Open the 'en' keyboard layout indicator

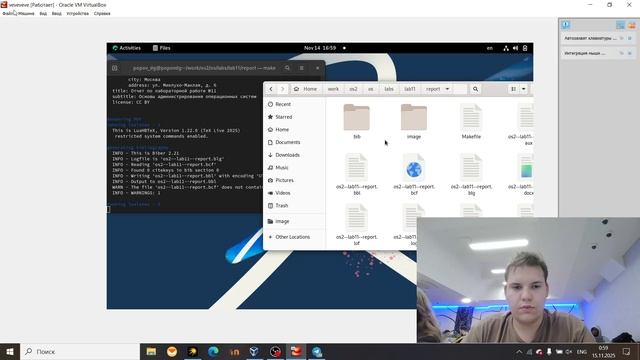point(489,48)
